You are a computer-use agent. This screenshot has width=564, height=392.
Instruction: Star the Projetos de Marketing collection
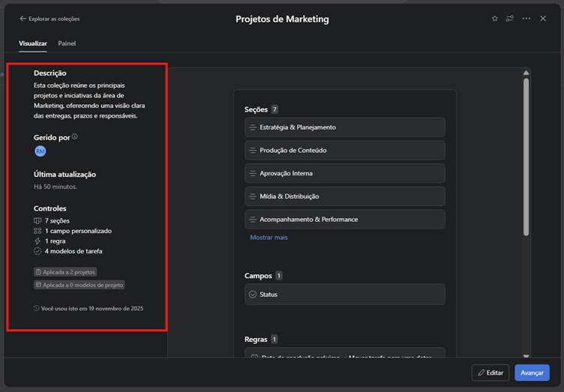[494, 19]
